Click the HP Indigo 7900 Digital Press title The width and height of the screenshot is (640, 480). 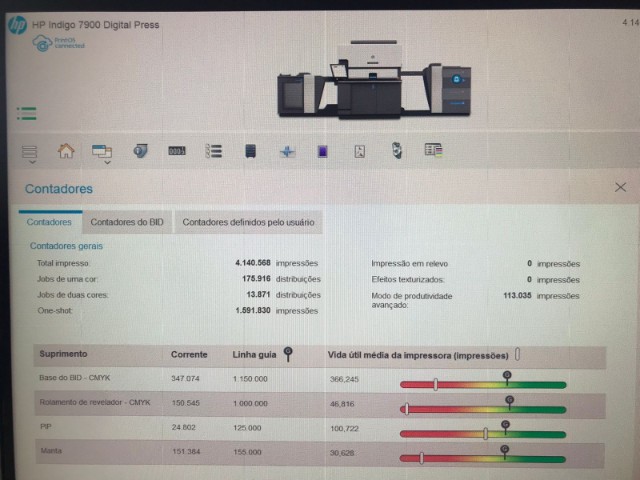point(96,25)
